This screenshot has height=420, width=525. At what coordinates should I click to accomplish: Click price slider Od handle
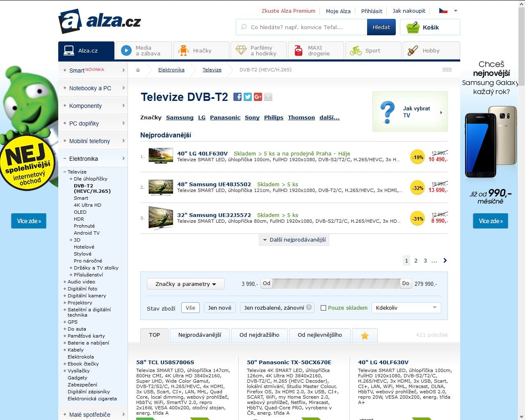pos(267,283)
